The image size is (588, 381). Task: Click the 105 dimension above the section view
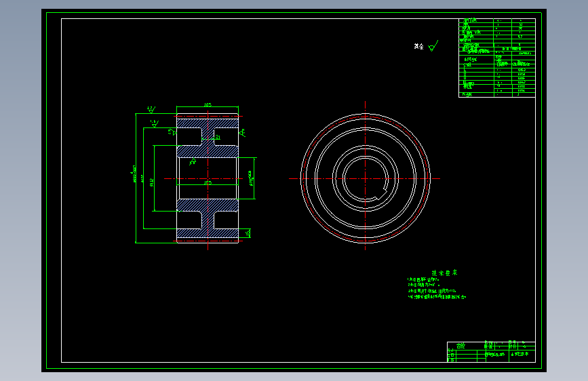tap(208, 105)
